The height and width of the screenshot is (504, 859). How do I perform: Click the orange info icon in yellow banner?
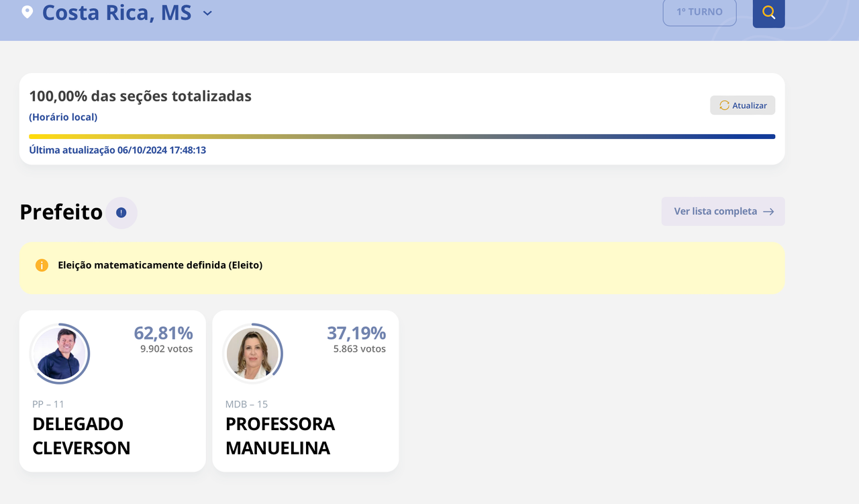point(42,265)
